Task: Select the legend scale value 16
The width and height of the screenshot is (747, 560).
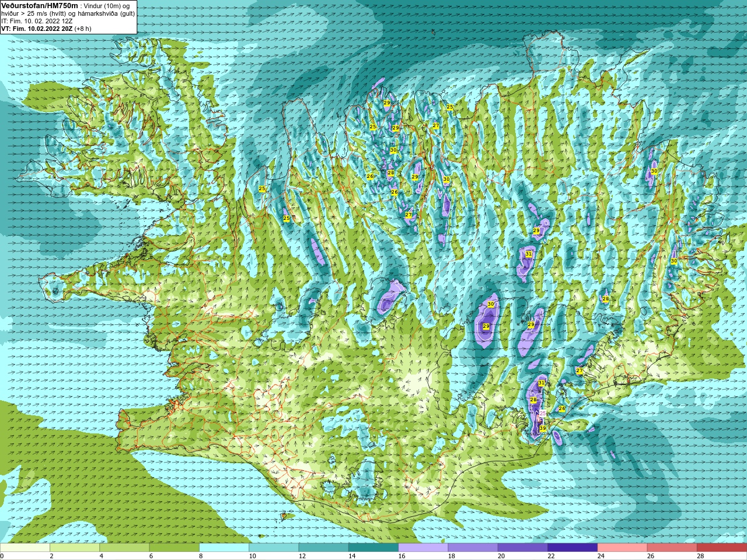Action: [x=402, y=556]
